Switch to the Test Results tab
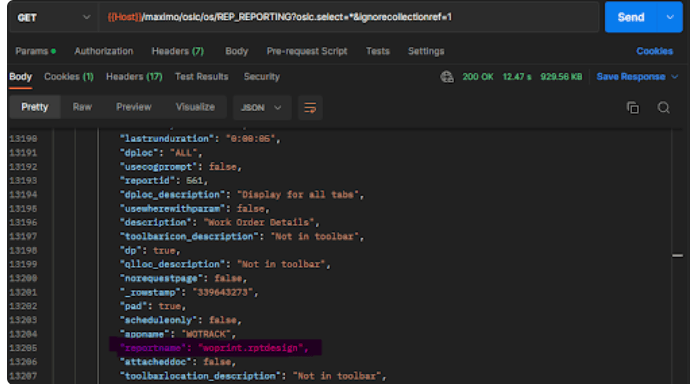 click(202, 77)
